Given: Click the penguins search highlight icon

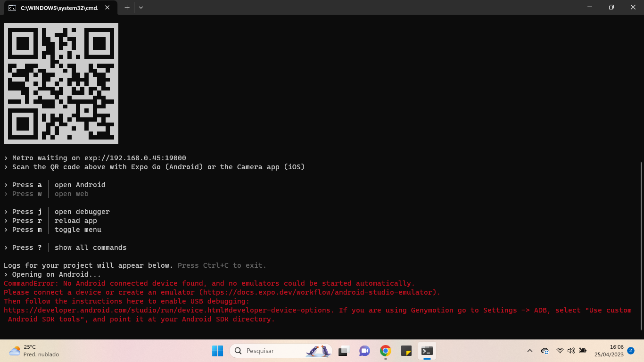Looking at the screenshot, I should pyautogui.click(x=318, y=351).
